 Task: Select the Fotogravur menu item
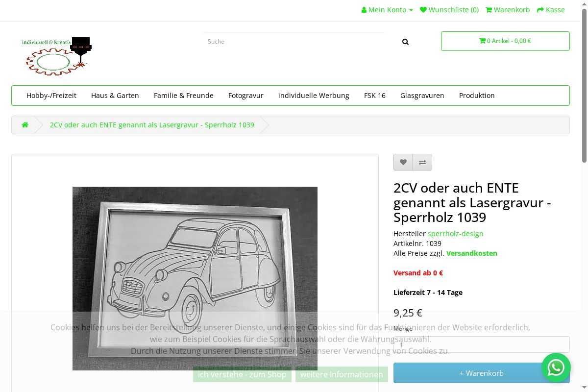click(246, 96)
